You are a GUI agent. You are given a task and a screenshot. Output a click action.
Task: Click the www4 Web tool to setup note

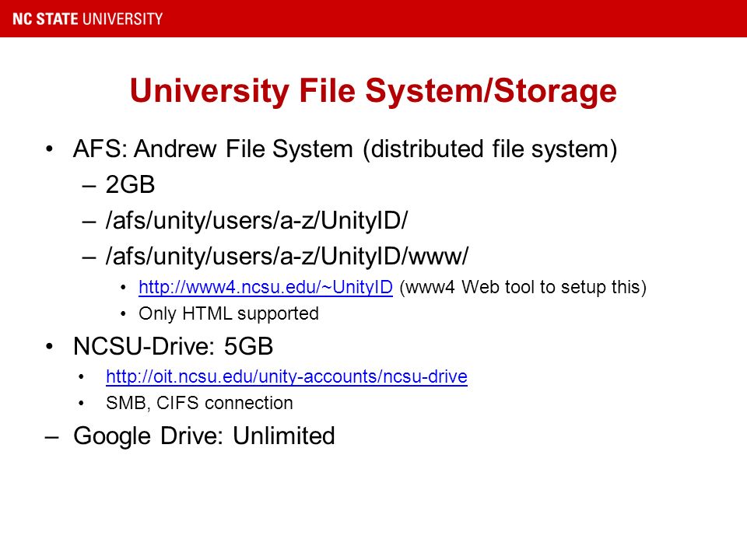pos(523,288)
